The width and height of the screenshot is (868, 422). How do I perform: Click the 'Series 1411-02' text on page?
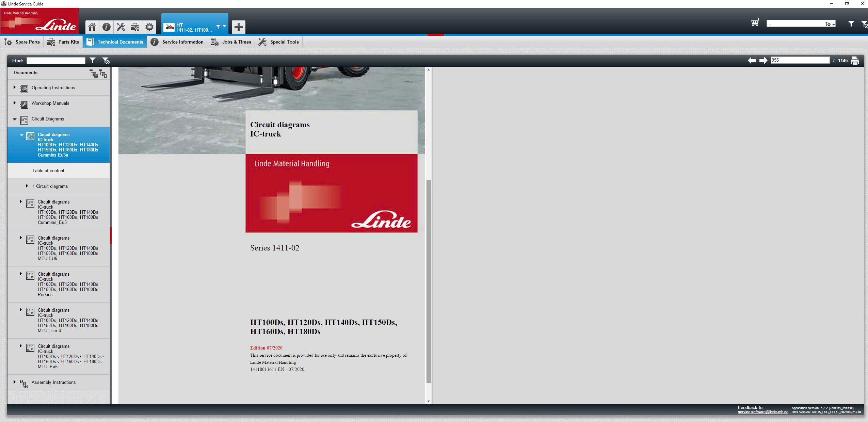[x=275, y=248]
